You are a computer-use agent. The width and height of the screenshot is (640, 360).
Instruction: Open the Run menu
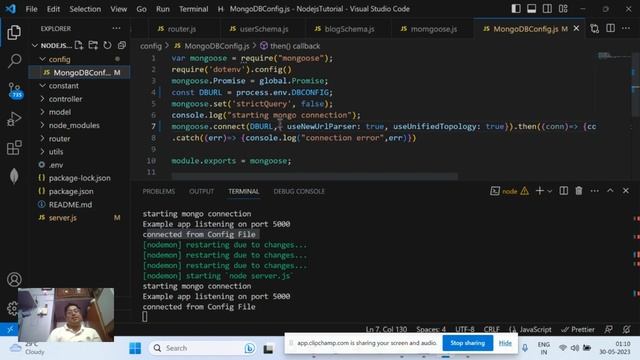tap(162, 9)
